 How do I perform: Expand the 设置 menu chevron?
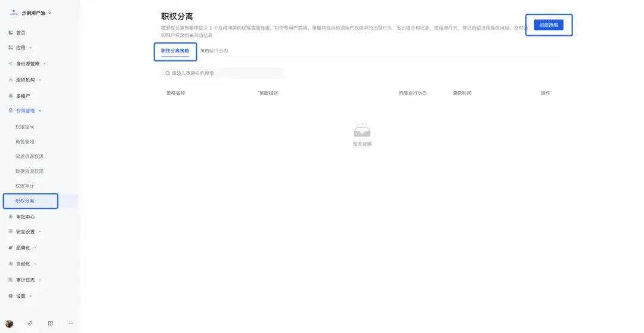[30, 296]
